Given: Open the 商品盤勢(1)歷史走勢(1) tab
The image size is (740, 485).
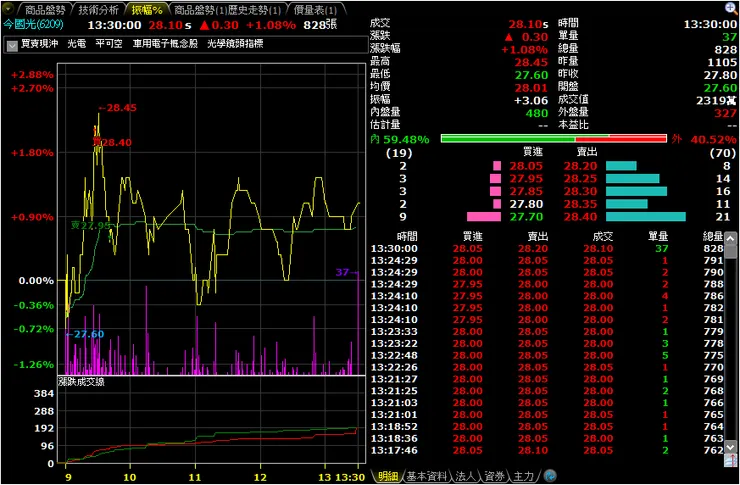Looking at the screenshot, I should (x=228, y=9).
